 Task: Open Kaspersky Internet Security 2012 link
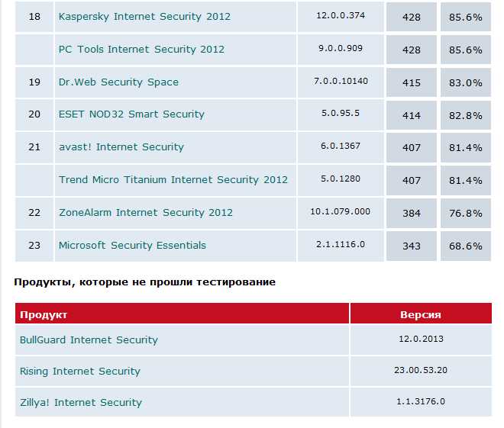tap(144, 17)
